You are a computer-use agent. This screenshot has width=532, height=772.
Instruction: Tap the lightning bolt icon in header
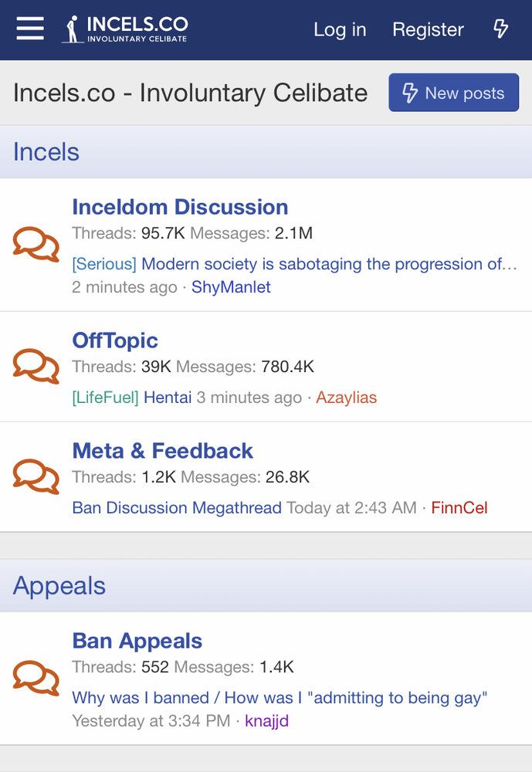point(500,29)
